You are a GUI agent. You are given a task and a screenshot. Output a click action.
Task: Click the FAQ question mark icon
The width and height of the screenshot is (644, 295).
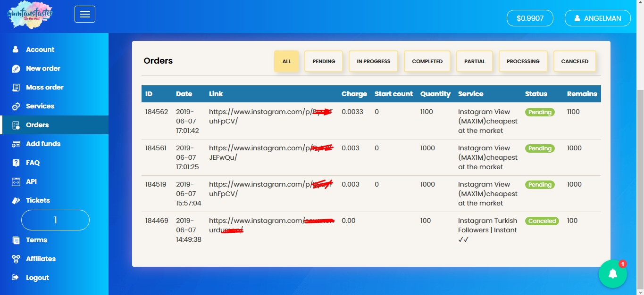pos(16,163)
